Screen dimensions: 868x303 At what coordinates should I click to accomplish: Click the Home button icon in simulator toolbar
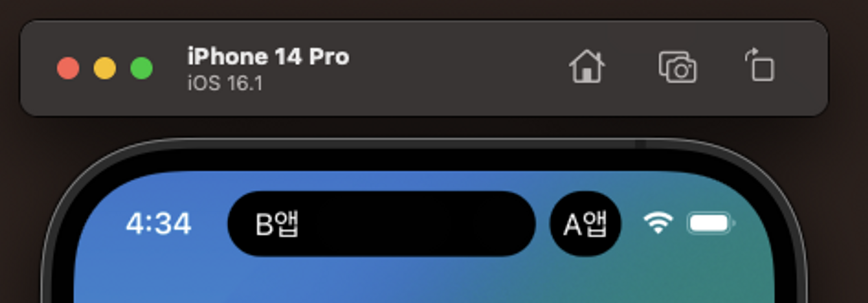(587, 66)
